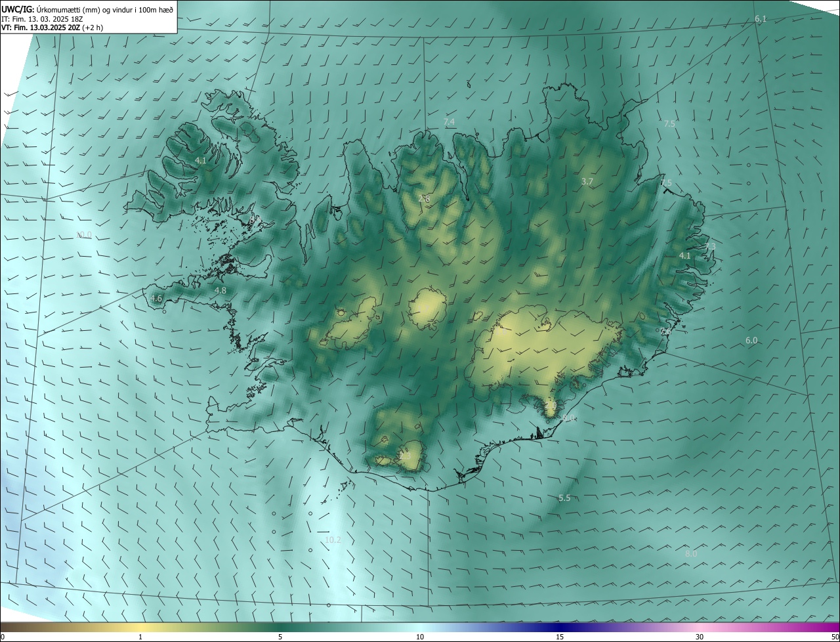Image resolution: width=840 pixels, height=642 pixels.
Task: Click the 6.1 value label on the map
Action: click(761, 19)
